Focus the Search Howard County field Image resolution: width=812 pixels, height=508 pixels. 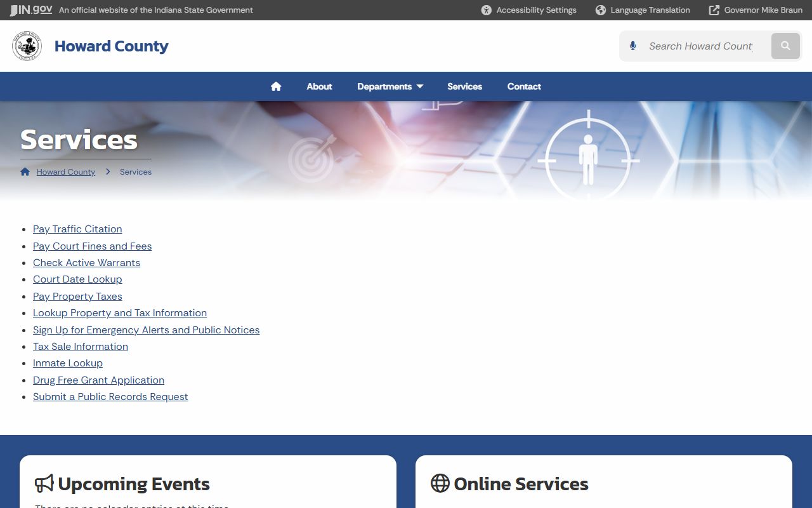700,46
